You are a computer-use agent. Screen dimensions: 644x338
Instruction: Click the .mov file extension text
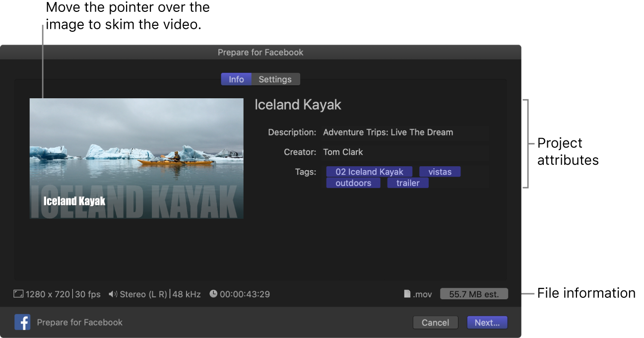click(x=423, y=294)
